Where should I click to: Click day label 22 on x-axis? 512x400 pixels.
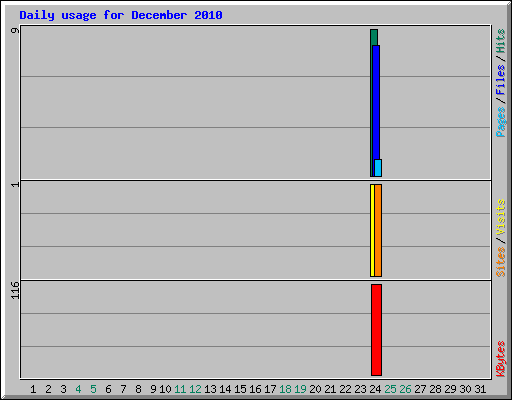(x=345, y=389)
